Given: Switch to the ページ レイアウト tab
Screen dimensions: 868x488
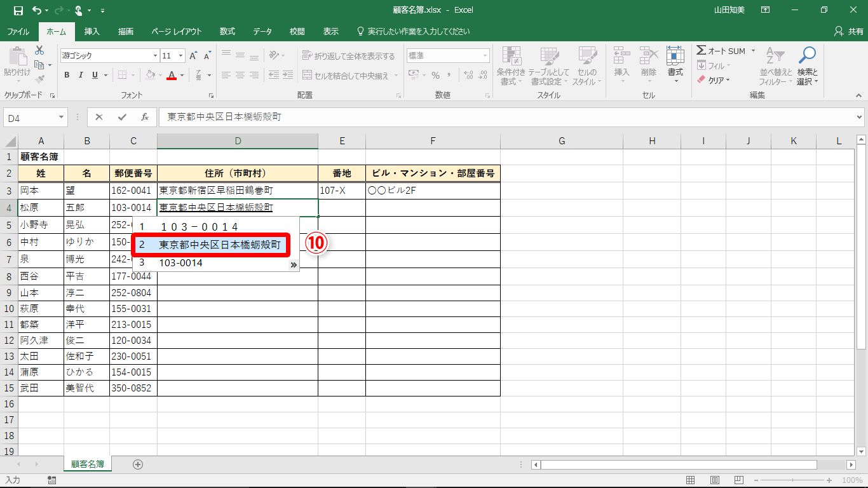Looking at the screenshot, I should coord(177,32).
